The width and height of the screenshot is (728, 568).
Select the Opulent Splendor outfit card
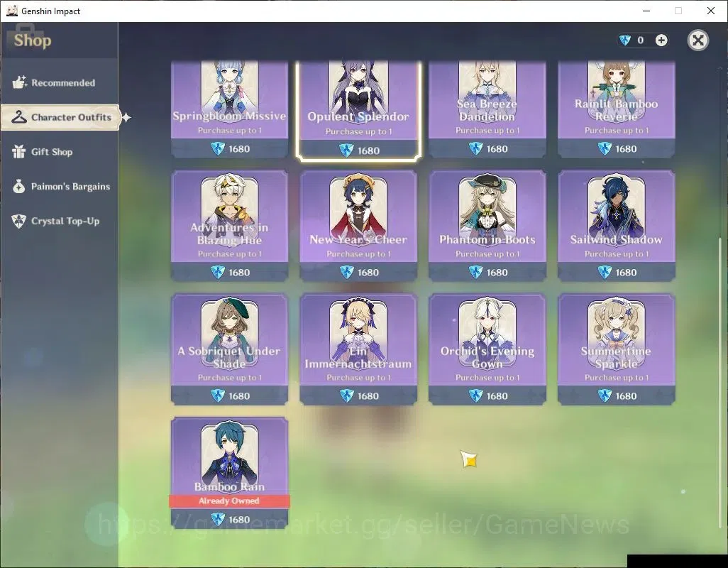pos(358,111)
